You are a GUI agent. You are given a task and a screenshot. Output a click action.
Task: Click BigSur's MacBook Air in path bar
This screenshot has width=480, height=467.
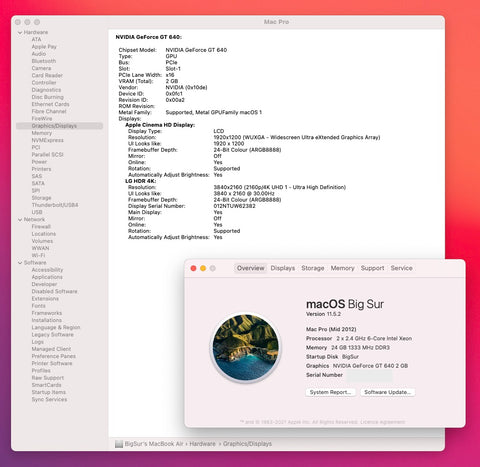pos(154,444)
